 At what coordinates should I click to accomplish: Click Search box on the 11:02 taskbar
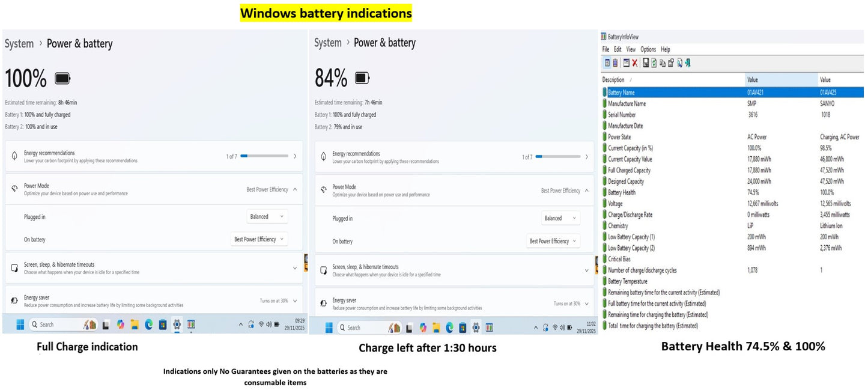pyautogui.click(x=360, y=328)
